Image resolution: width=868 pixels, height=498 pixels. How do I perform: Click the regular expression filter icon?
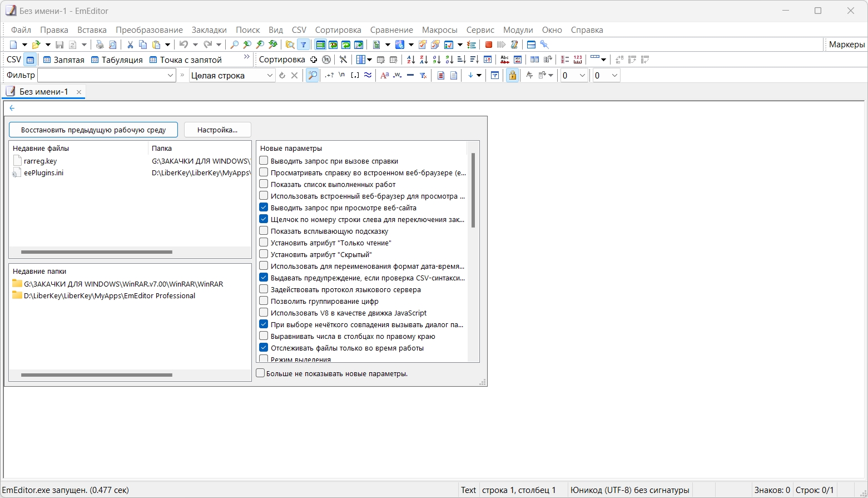pos(329,75)
